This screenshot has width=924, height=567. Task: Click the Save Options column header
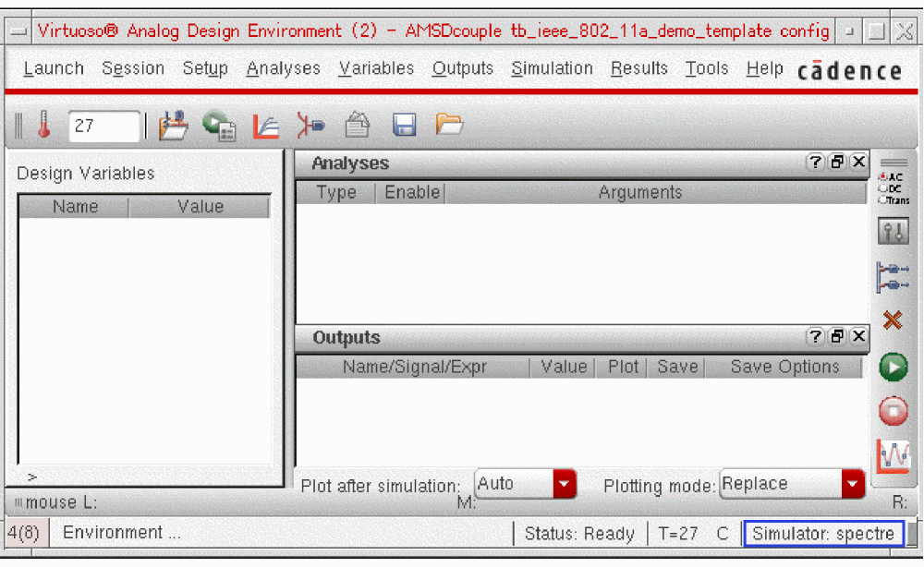(784, 367)
